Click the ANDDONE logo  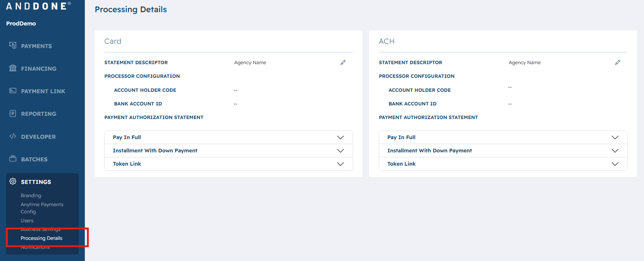point(38,6)
